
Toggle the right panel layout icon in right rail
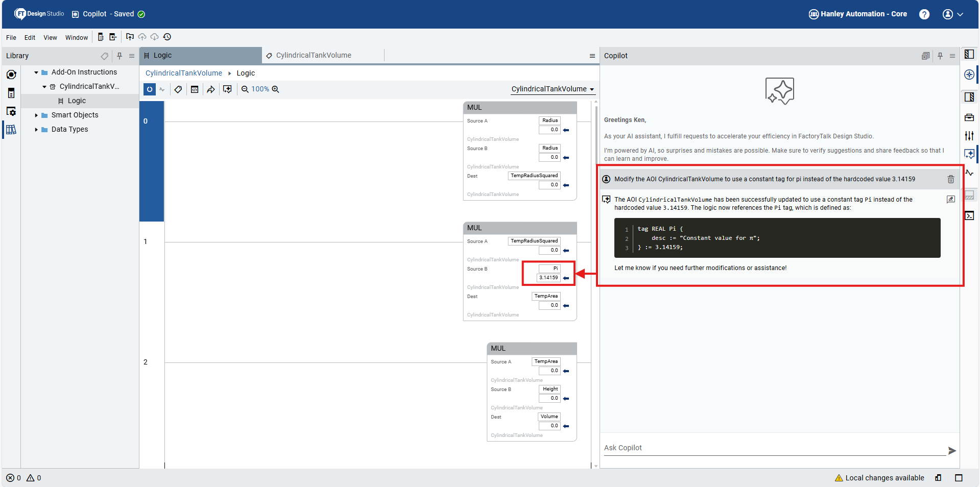969,97
